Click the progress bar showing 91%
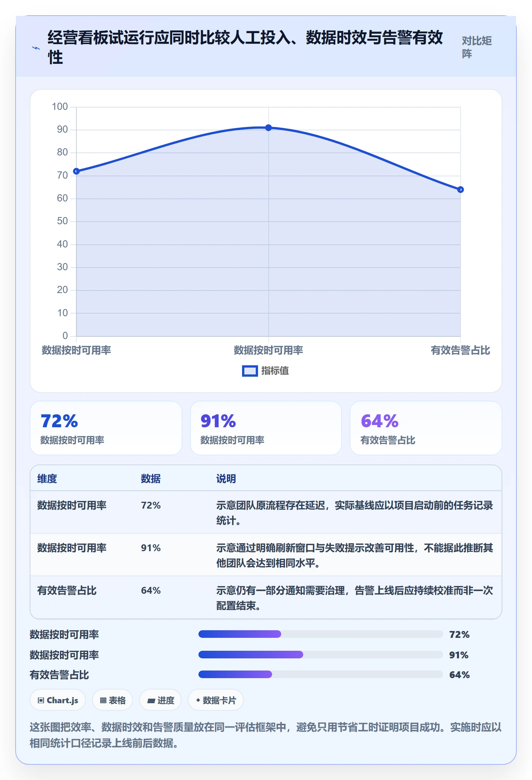532x780 pixels. [x=321, y=655]
